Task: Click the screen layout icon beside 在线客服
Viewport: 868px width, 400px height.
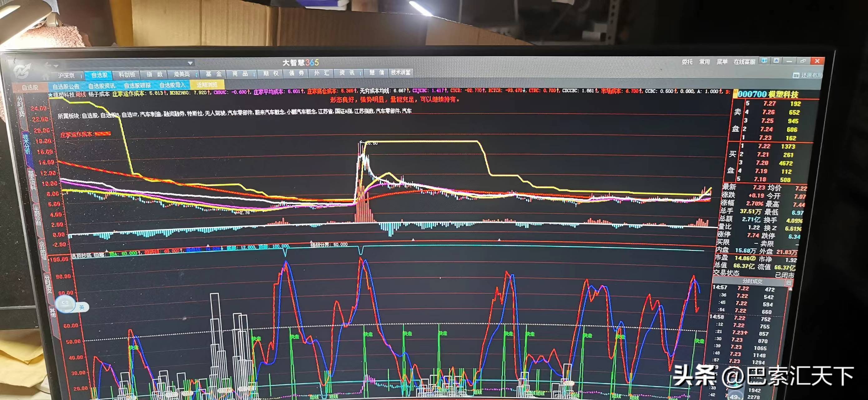Action: [764, 61]
